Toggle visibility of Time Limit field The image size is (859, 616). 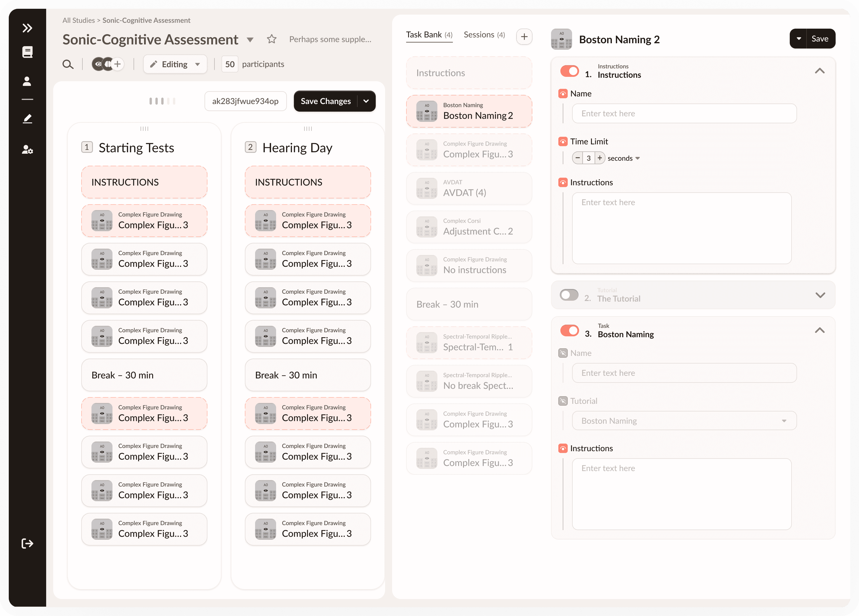coord(563,142)
